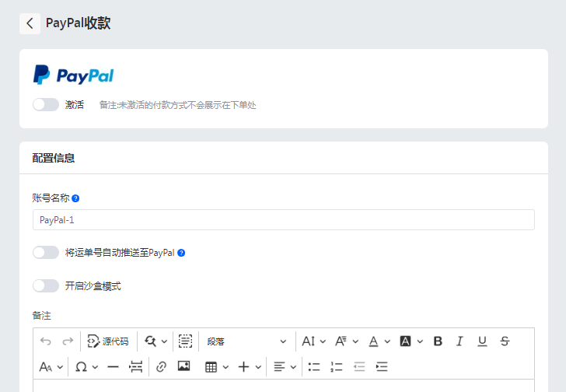Screen dimensions: 566x392
Task: Show help for 将运单号自动推送至PayPal
Action: (x=181, y=253)
